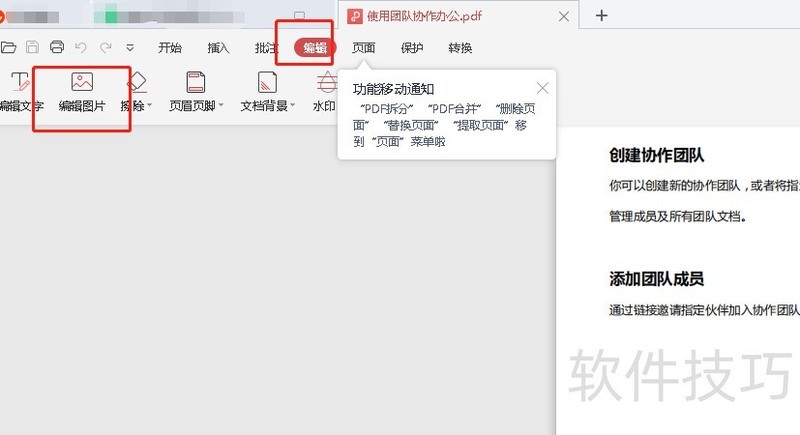Expand the 擦除 dropdown arrow
This screenshot has width=800, height=435.
[149, 106]
